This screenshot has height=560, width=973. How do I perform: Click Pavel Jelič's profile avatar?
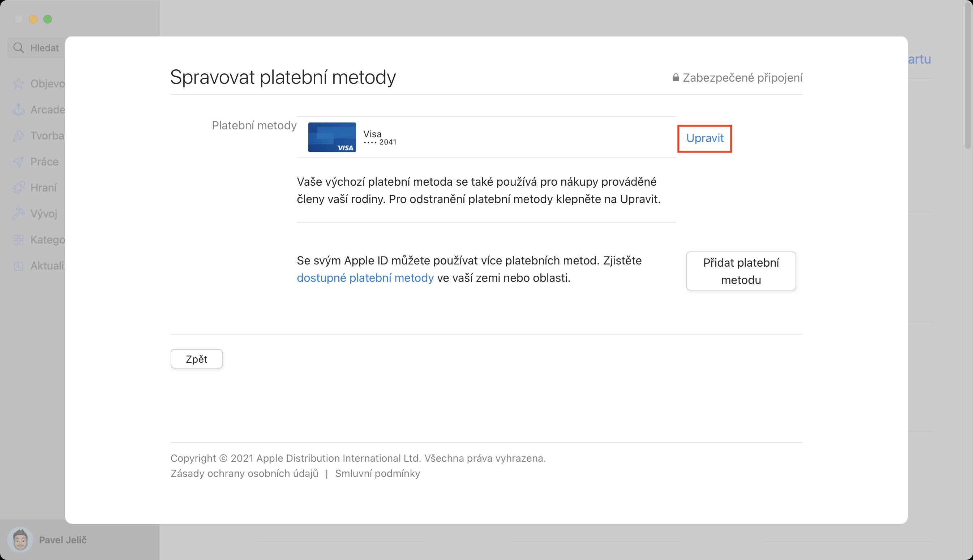(20, 539)
